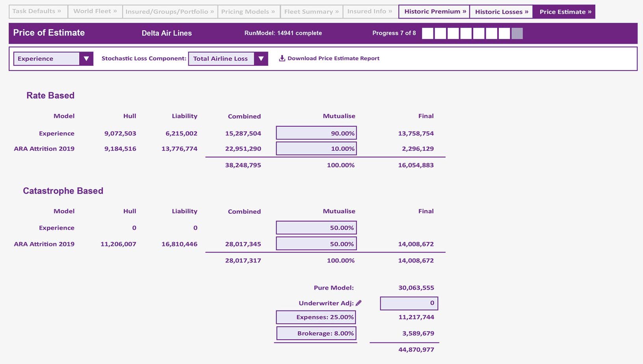Switch to the Insured Info tab
This screenshot has width=643, height=364.
click(x=370, y=11)
